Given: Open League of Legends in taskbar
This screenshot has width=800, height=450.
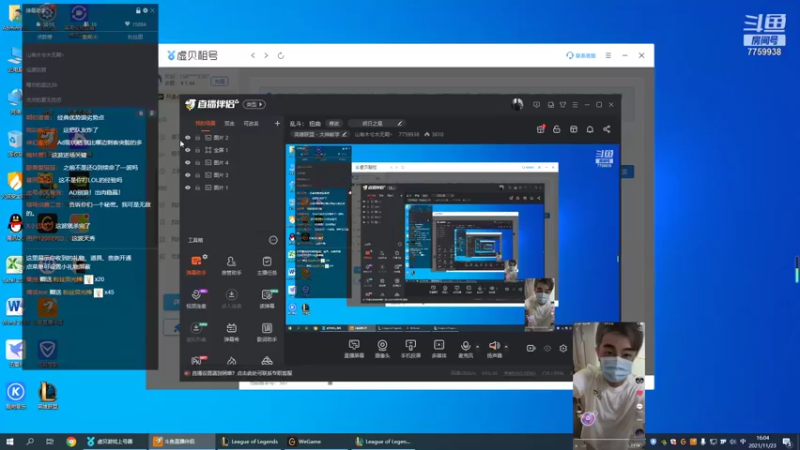Looking at the screenshot, I should pyautogui.click(x=249, y=441).
